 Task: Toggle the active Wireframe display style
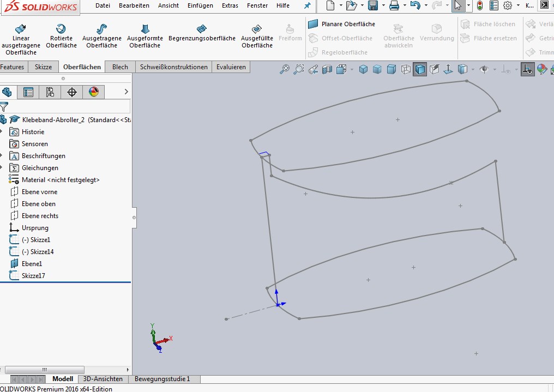tap(420, 69)
